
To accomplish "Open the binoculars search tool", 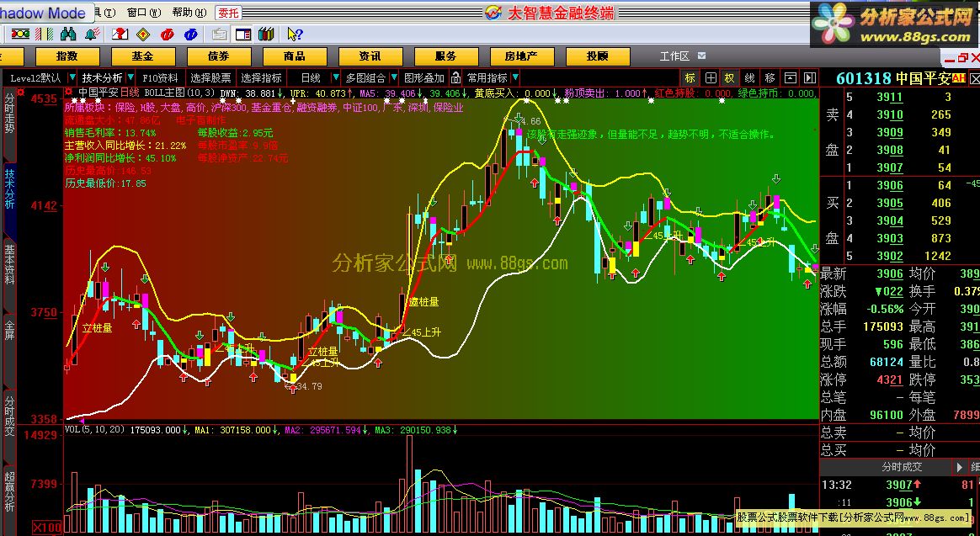I will click(x=68, y=34).
